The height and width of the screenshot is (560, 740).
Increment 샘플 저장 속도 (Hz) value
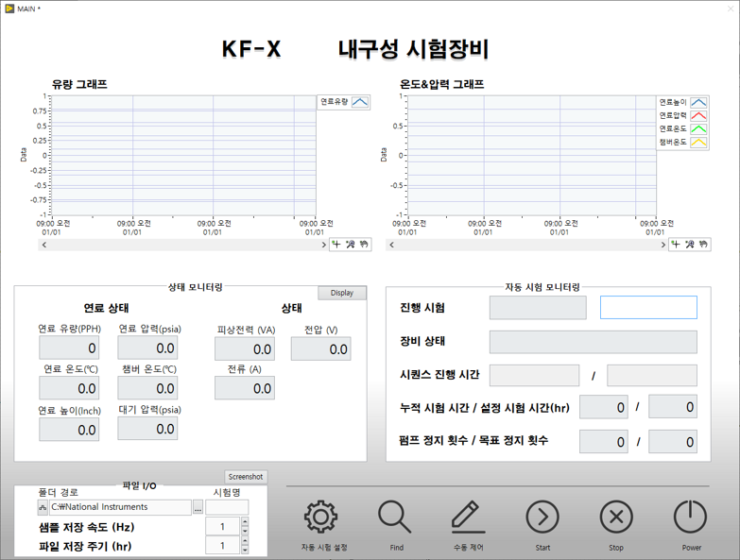point(245,521)
